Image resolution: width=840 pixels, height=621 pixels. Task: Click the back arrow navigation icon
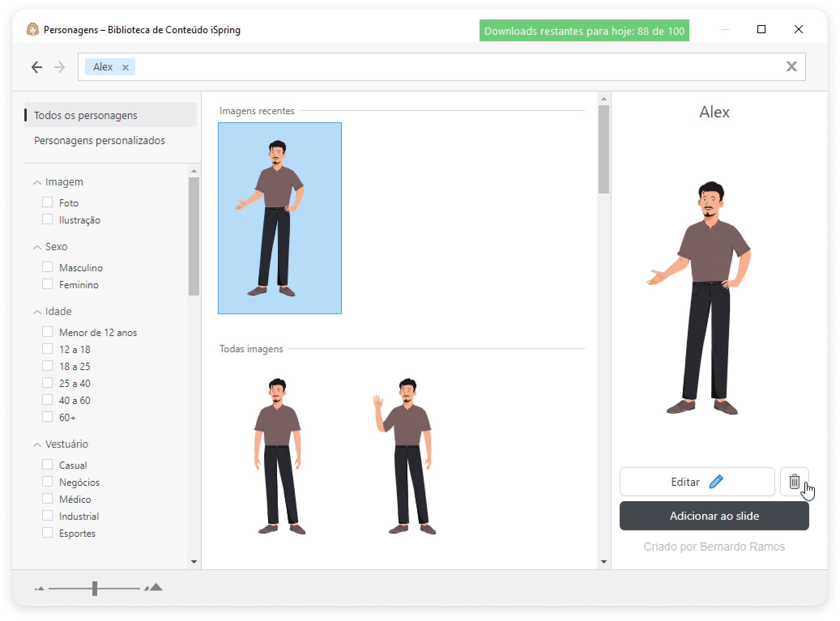click(x=37, y=67)
